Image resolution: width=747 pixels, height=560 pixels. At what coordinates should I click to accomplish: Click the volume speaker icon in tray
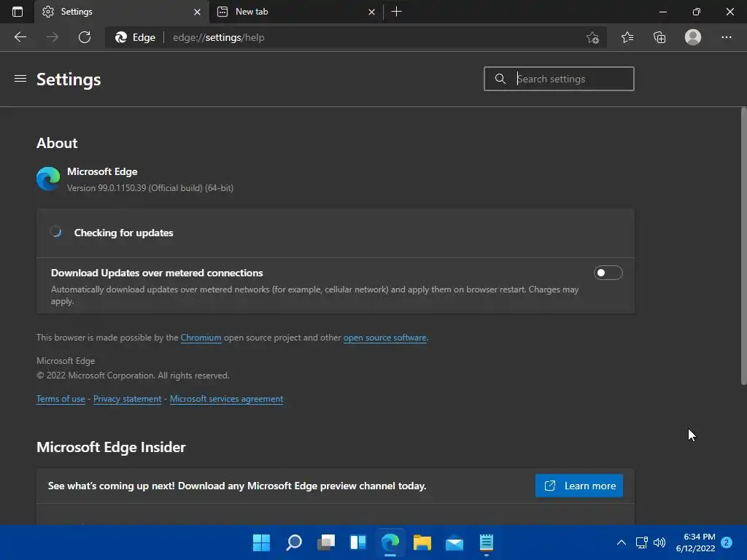(659, 542)
